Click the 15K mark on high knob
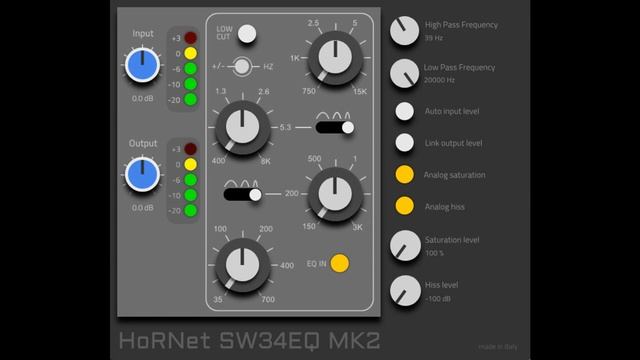 click(x=360, y=92)
